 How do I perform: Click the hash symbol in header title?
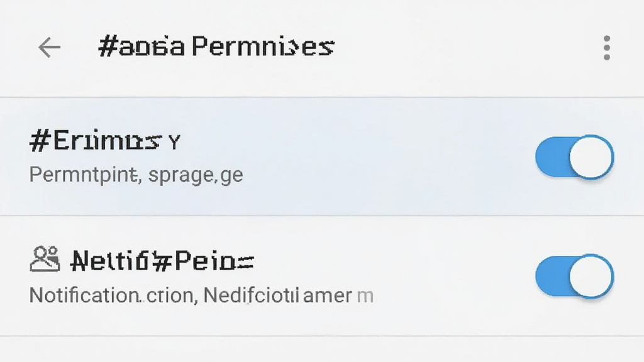(108, 46)
